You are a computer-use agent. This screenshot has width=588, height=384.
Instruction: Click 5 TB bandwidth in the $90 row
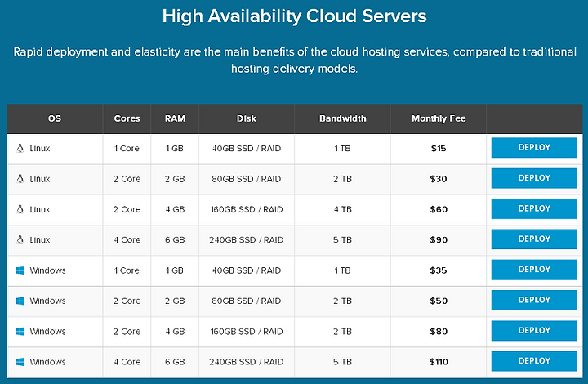click(x=342, y=239)
